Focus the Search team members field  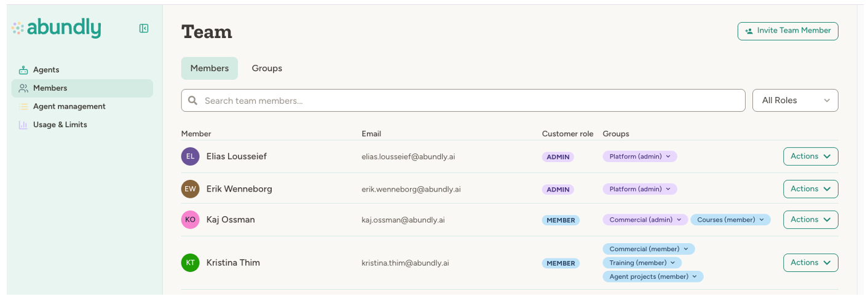click(463, 101)
